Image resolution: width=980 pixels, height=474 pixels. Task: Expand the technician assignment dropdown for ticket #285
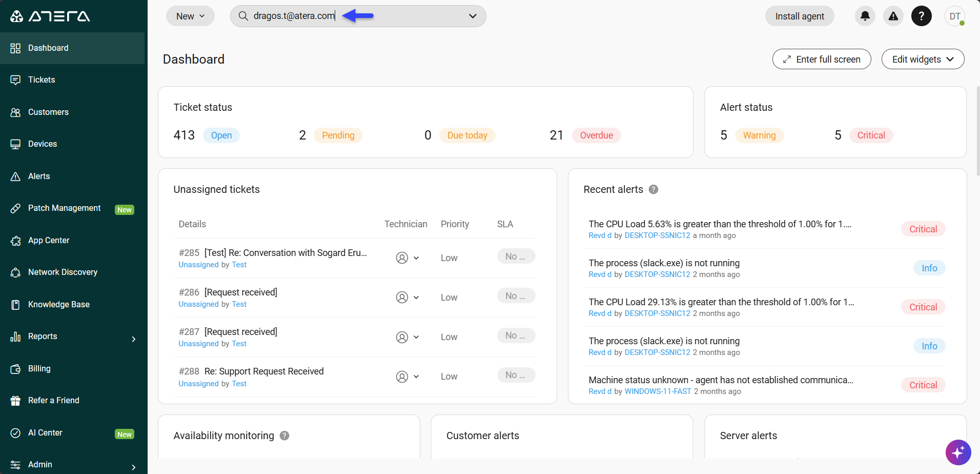[407, 258]
